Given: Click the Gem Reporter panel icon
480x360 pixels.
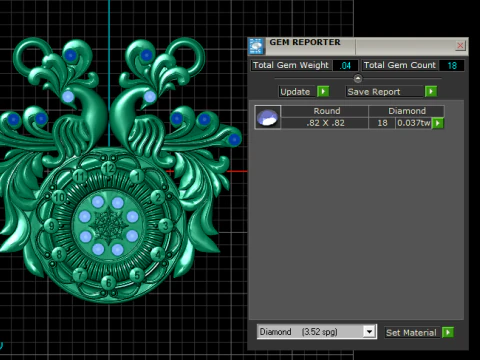Looking at the screenshot, I should tap(256, 46).
